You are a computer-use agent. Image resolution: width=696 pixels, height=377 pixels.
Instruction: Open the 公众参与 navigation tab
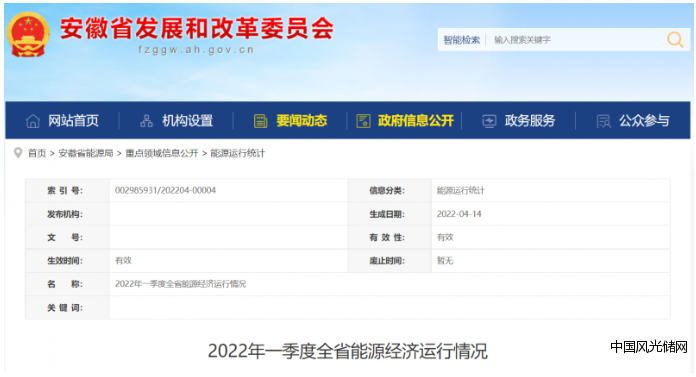pyautogui.click(x=644, y=121)
